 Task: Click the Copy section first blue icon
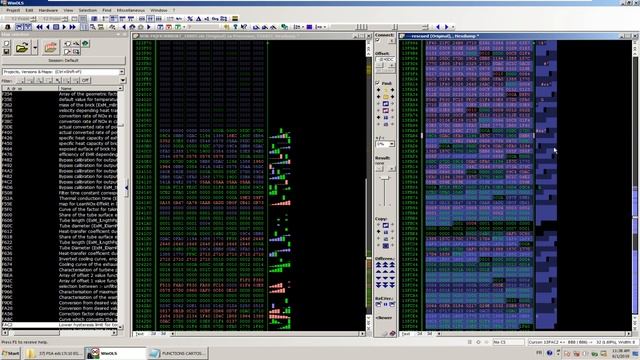(x=385, y=225)
